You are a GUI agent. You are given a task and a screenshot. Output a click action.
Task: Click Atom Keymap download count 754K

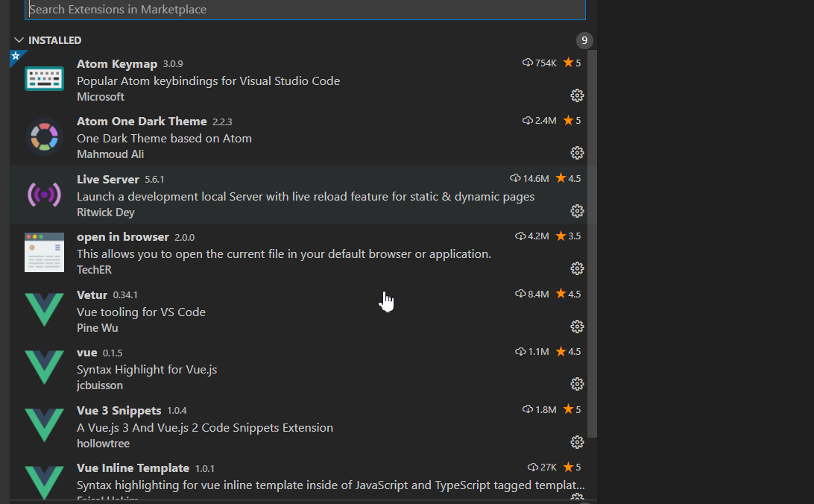(540, 63)
